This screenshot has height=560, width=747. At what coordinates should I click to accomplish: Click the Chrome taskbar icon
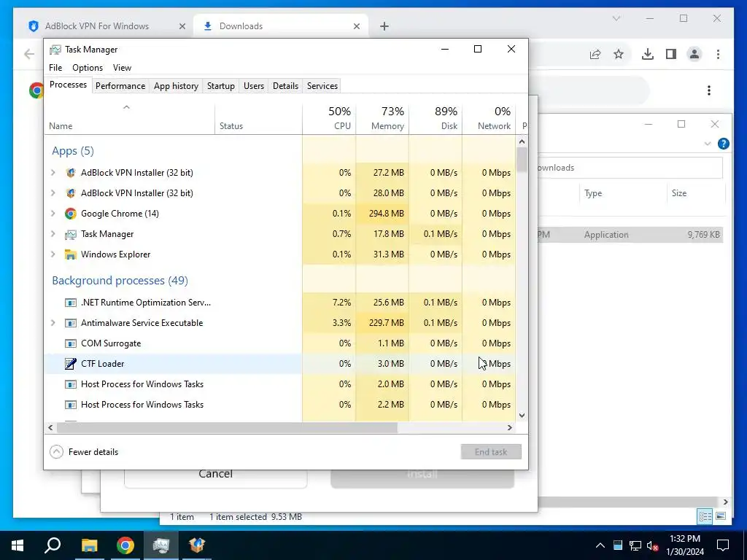click(x=125, y=545)
